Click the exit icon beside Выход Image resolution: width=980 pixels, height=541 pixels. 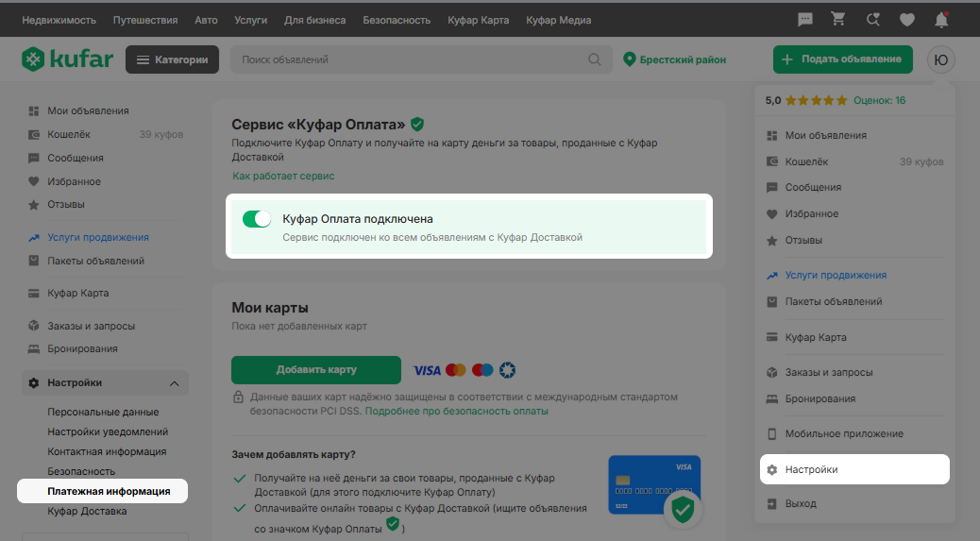tap(772, 503)
